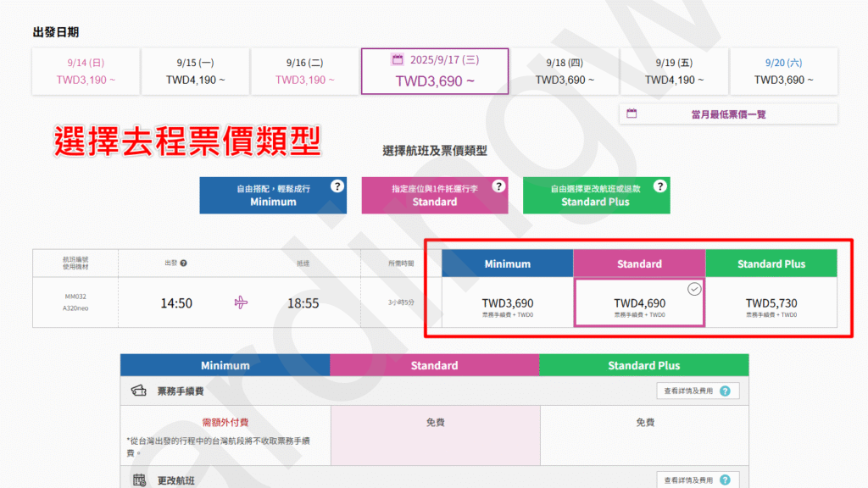
Task: Click the blue Minimum 自由搭配 fare type button
Action: [x=273, y=196]
